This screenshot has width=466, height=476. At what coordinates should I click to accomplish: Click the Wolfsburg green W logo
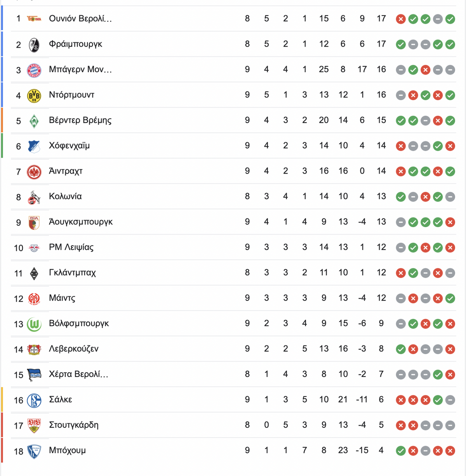pyautogui.click(x=34, y=324)
